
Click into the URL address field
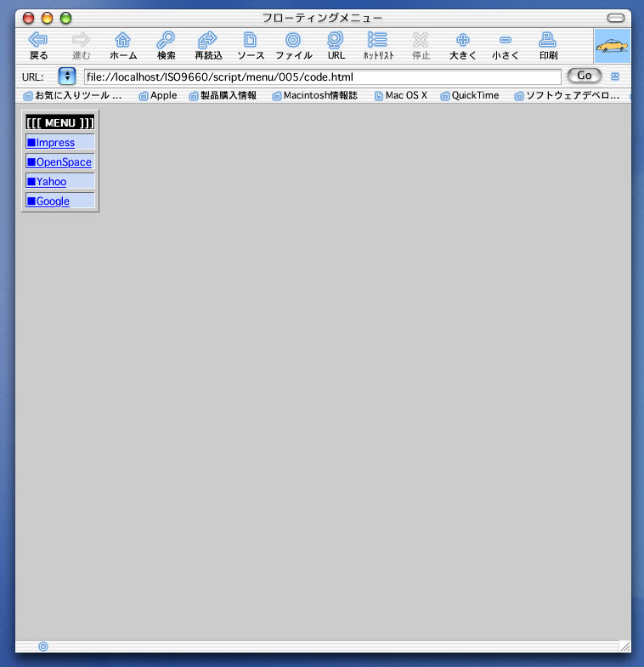[x=323, y=77]
